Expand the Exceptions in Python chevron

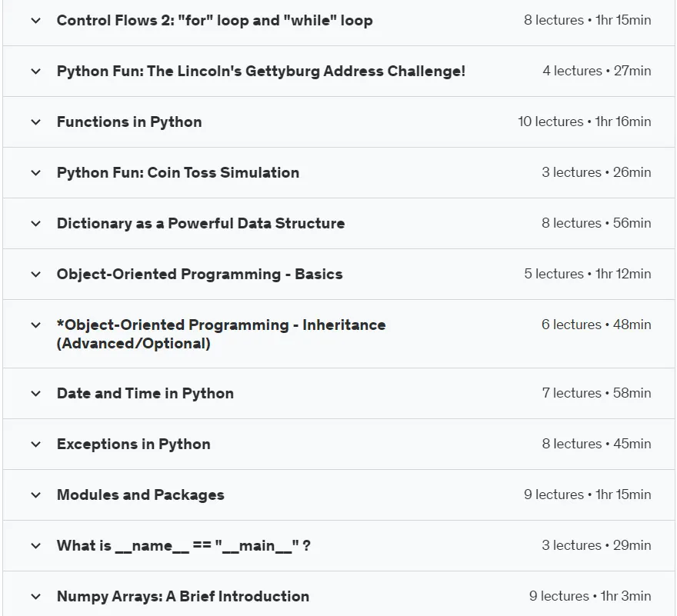coord(36,445)
